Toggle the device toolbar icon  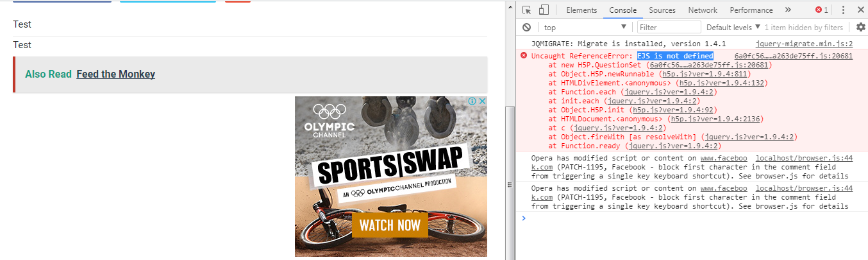coord(544,10)
